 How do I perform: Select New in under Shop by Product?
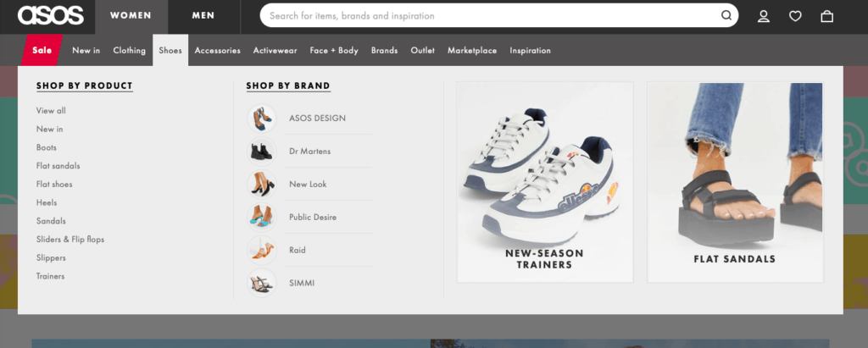[50, 129]
